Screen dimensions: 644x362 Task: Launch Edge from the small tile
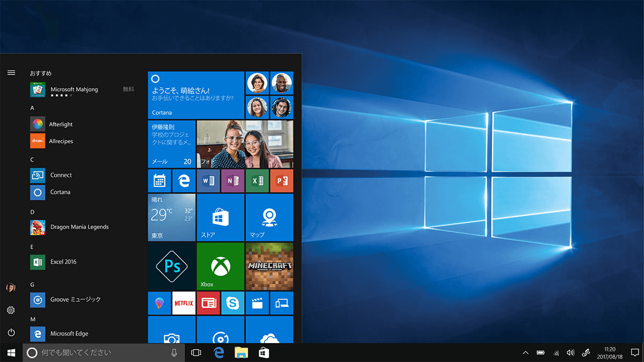pyautogui.click(x=184, y=181)
